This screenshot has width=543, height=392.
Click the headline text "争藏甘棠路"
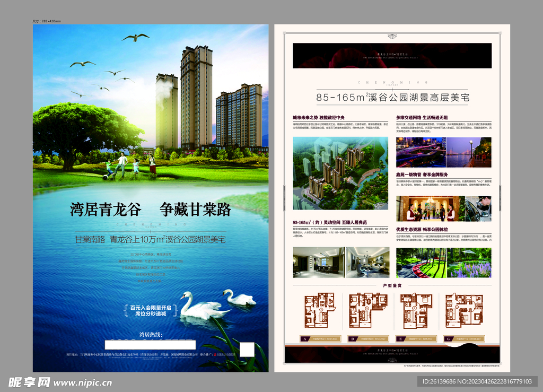[195, 210]
